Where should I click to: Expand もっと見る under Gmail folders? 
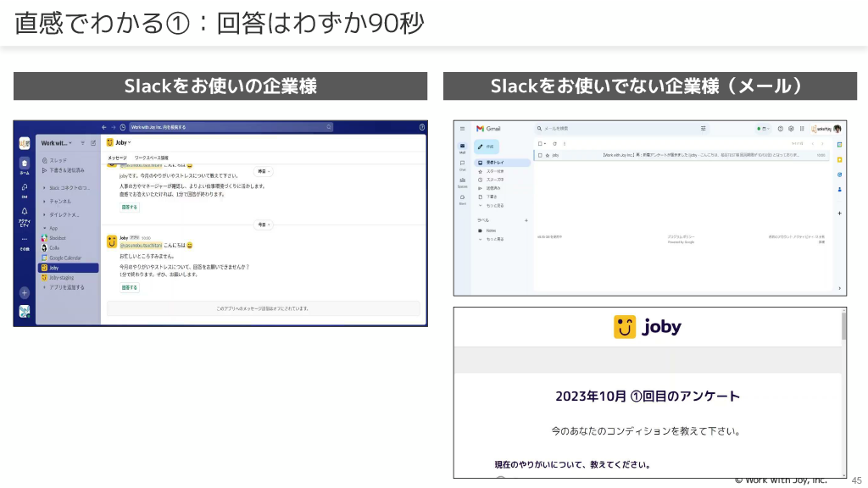[x=494, y=204]
